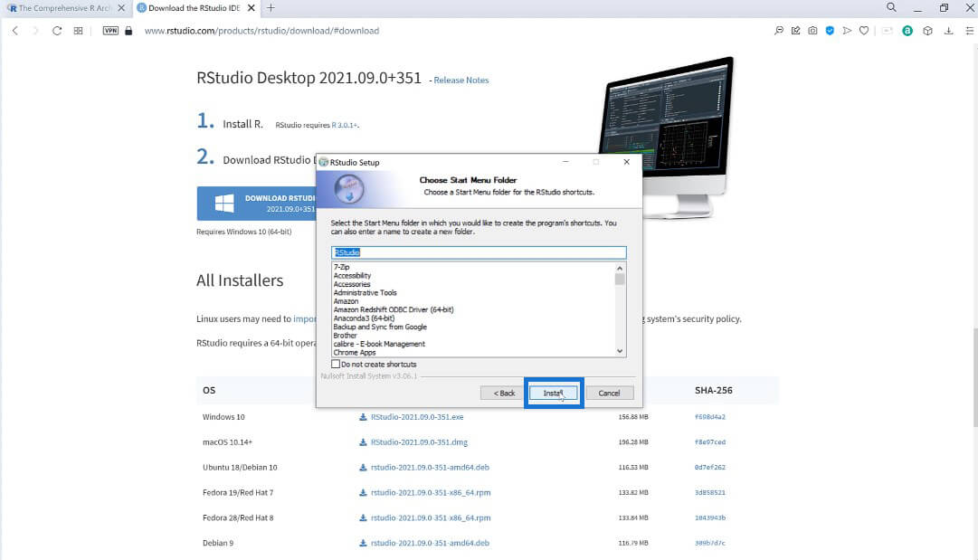Select Chrome Apps in the folder list
The image size is (978, 560).
[x=355, y=352]
